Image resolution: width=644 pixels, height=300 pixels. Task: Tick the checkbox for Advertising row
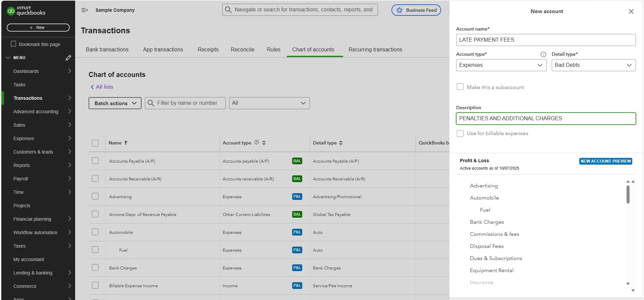95,197
